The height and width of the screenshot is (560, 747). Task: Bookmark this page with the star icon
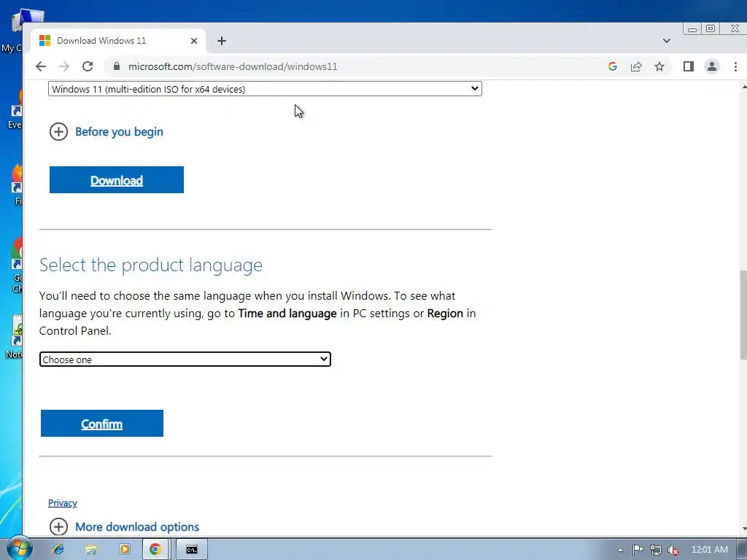click(659, 66)
